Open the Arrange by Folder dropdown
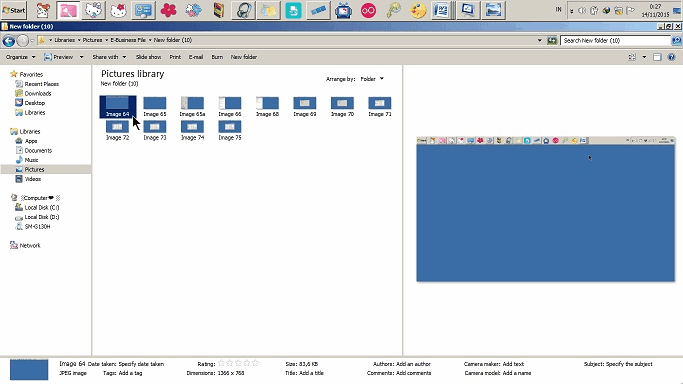The height and width of the screenshot is (384, 683). point(372,79)
